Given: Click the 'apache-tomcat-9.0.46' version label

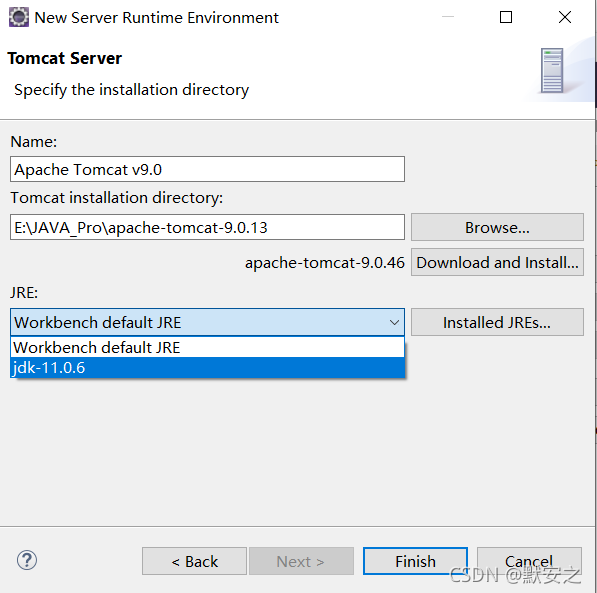Looking at the screenshot, I should point(324,262).
